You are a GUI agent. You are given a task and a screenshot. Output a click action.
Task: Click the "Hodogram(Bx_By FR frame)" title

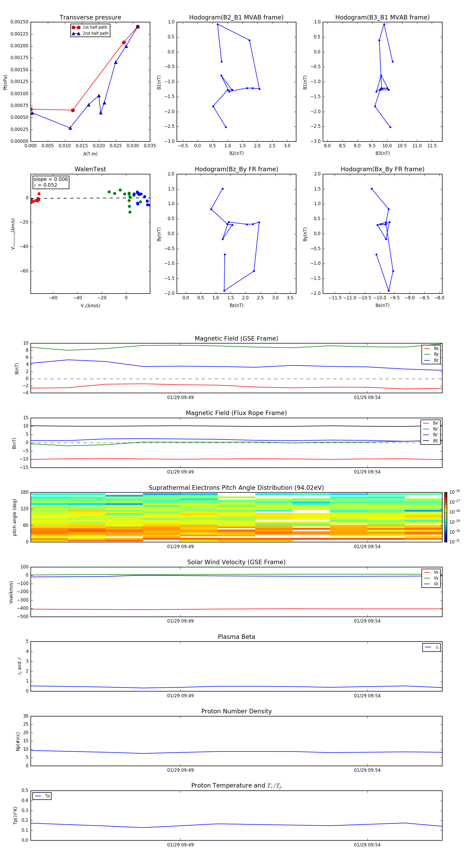[382, 169]
